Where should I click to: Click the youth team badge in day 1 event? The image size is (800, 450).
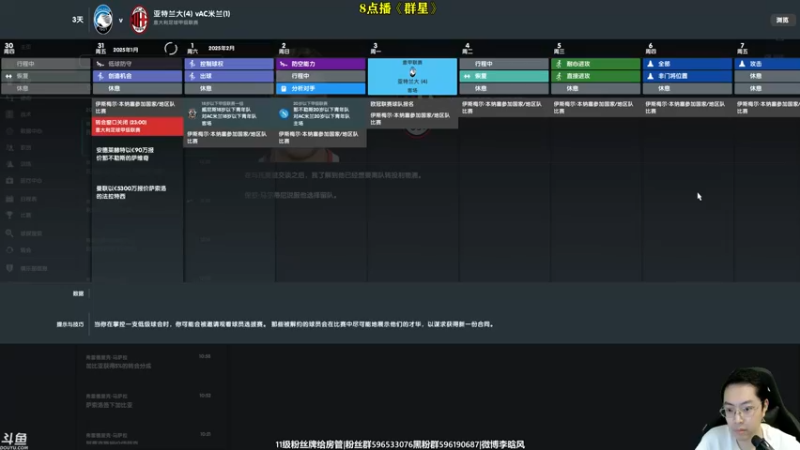[192, 114]
